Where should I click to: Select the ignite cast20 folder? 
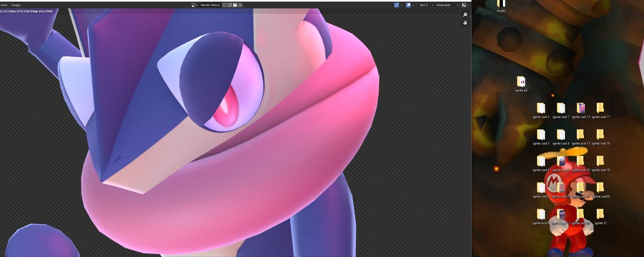(601, 190)
